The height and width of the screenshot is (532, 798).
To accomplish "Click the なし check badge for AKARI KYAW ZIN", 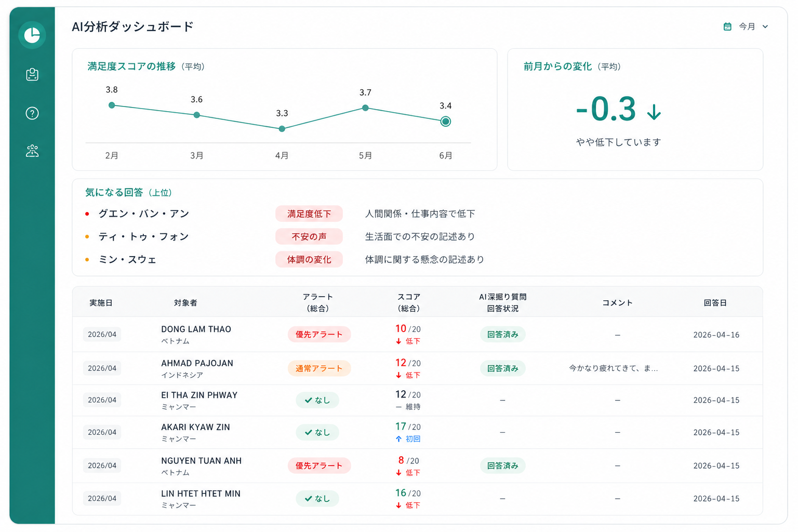I will [x=317, y=432].
